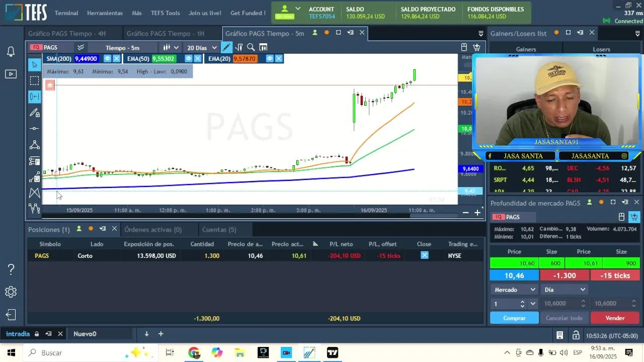Open the data table icon in chart toolbar
The image size is (644, 362).
click(263, 47)
